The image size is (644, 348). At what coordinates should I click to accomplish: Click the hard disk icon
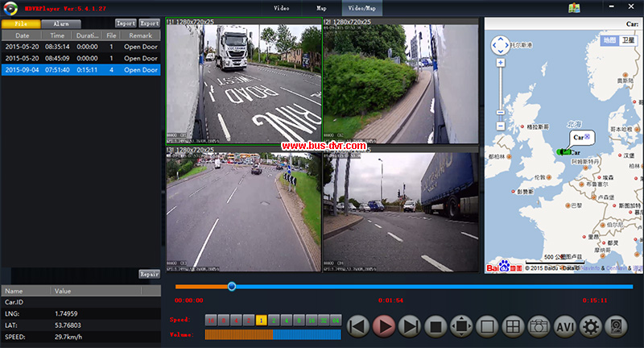617,326
